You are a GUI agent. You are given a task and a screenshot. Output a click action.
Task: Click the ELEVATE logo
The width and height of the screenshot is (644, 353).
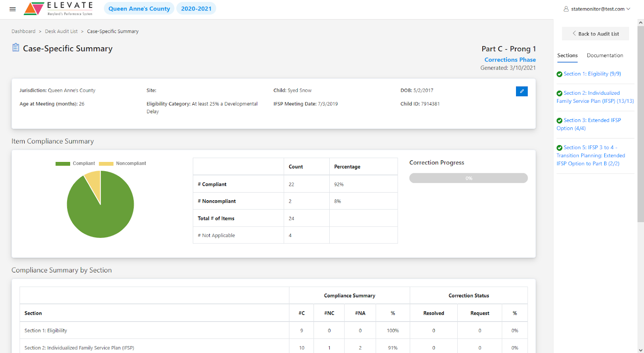pos(58,8)
